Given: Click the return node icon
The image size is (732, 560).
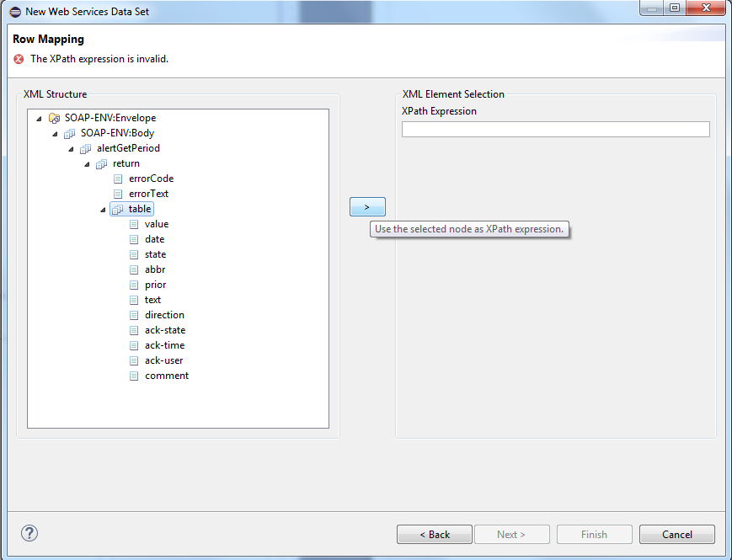Looking at the screenshot, I should tap(101, 164).
